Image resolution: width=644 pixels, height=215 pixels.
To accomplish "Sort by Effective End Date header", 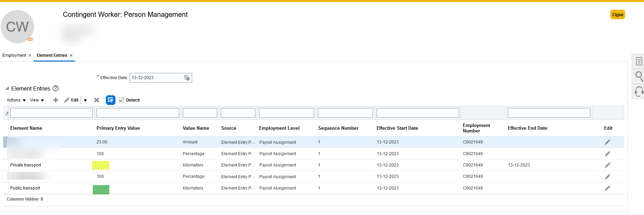I will tap(528, 128).
